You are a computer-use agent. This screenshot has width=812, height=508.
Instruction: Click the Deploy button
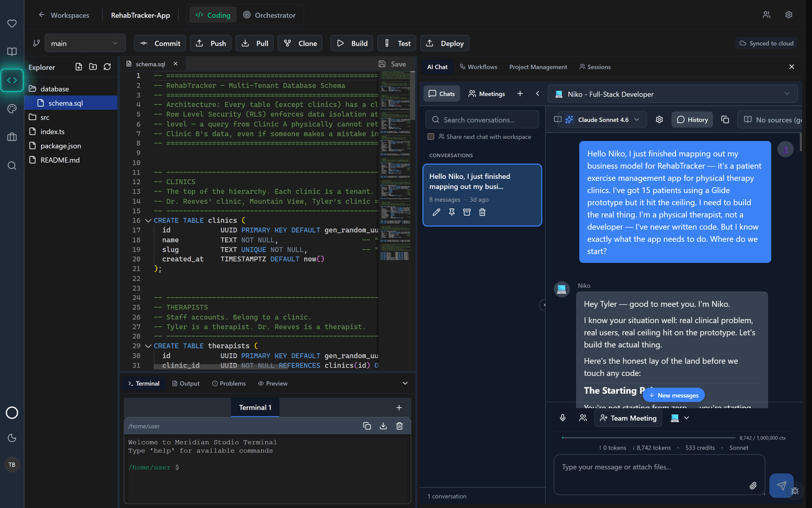click(445, 43)
